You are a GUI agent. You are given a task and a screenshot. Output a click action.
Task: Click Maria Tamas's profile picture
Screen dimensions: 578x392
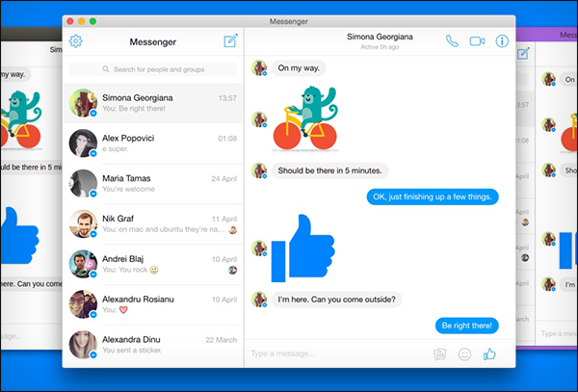(x=83, y=183)
